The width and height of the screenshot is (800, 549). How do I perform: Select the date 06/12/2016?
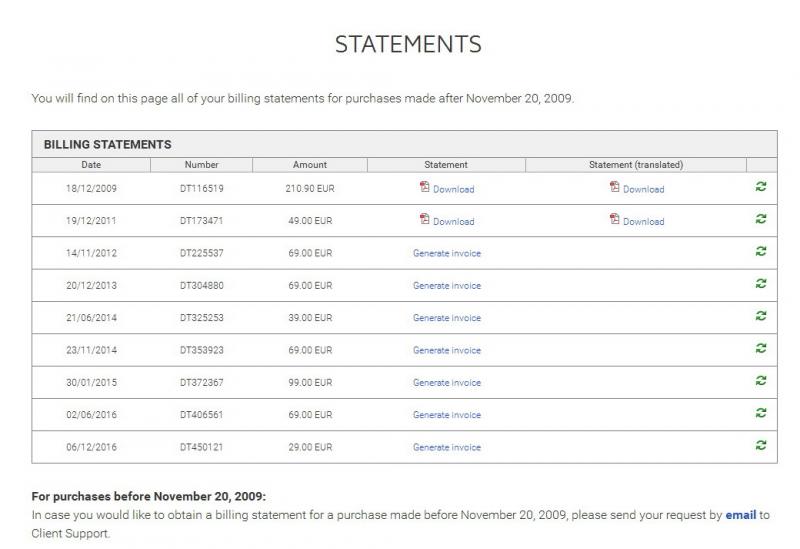pos(91,447)
